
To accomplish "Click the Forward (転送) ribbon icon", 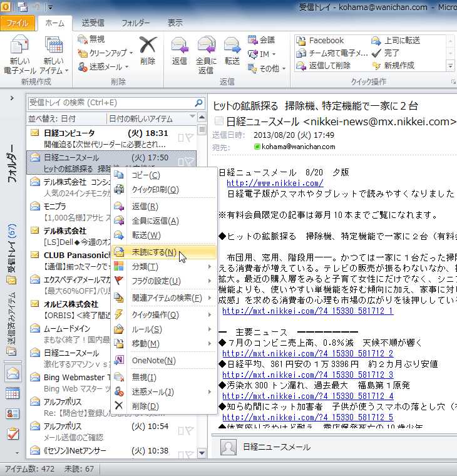I will [232, 46].
